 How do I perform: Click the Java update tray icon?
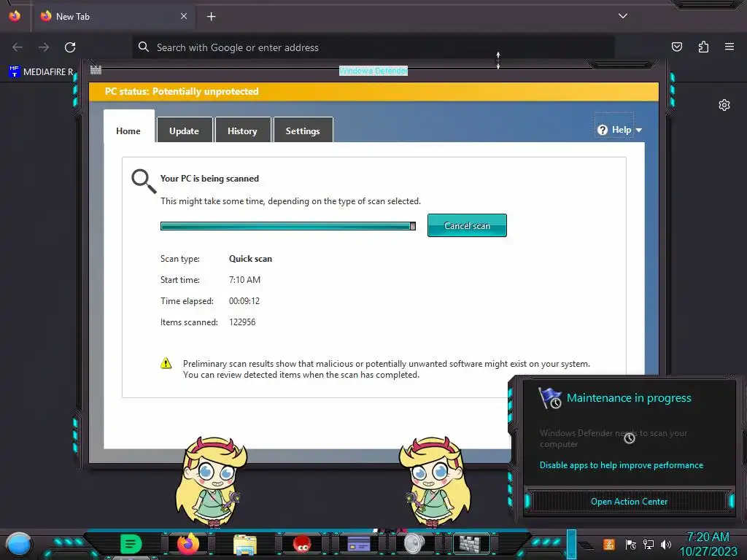point(609,544)
